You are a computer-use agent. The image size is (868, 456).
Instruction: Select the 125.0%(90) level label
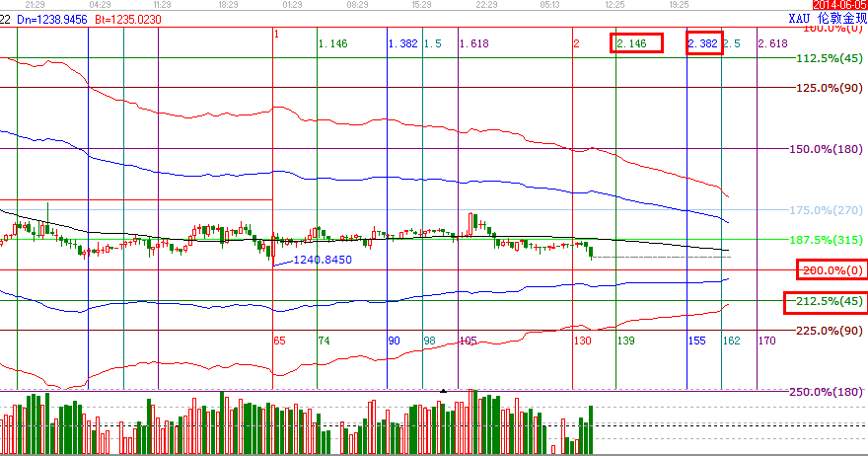[830, 88]
